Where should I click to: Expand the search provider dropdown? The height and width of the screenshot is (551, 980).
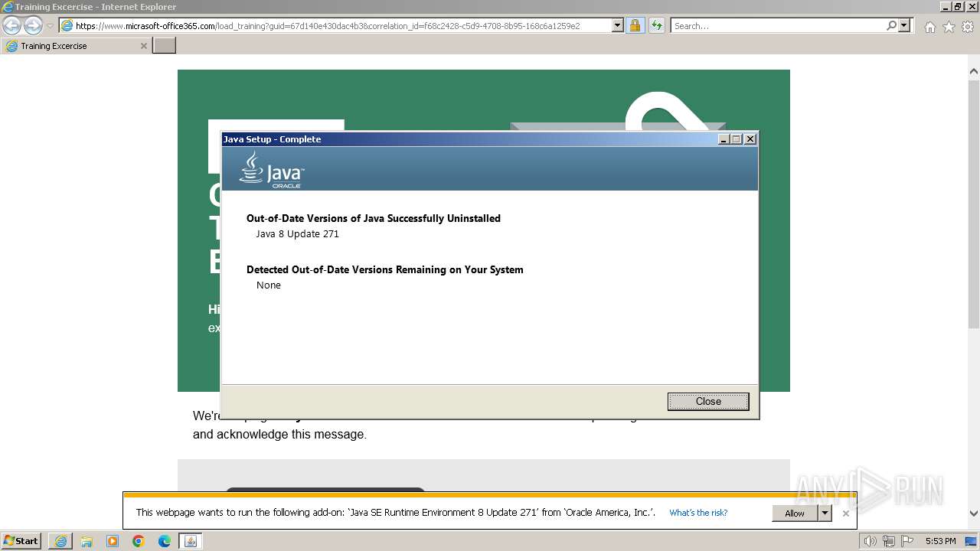pyautogui.click(x=904, y=25)
